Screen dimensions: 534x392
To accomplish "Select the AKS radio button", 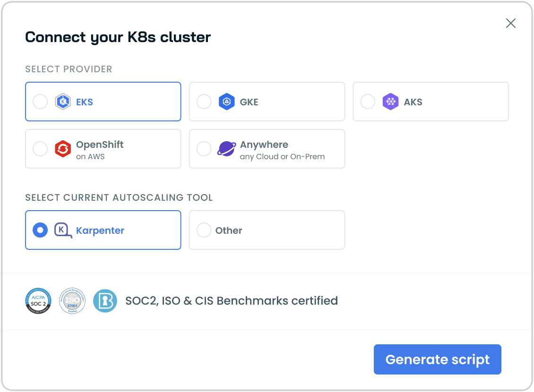I will 368,102.
